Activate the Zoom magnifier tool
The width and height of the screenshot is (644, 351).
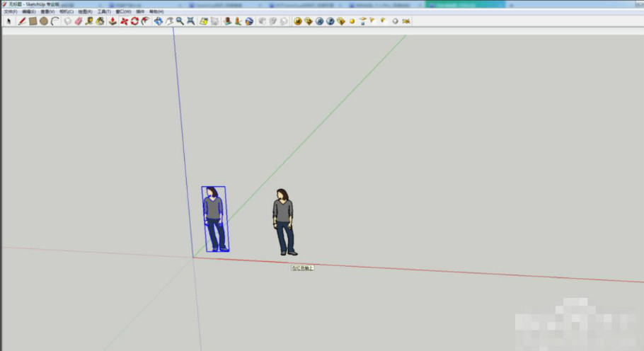180,21
